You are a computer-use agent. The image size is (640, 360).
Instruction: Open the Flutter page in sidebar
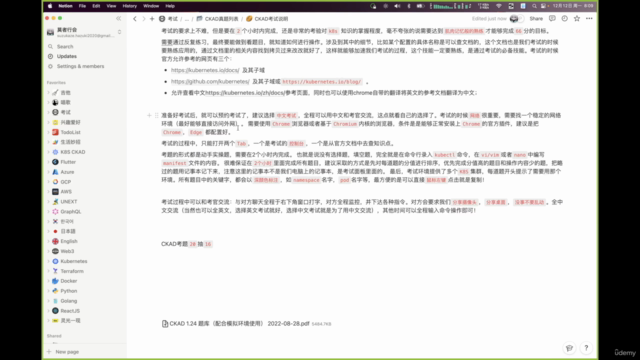(68, 162)
